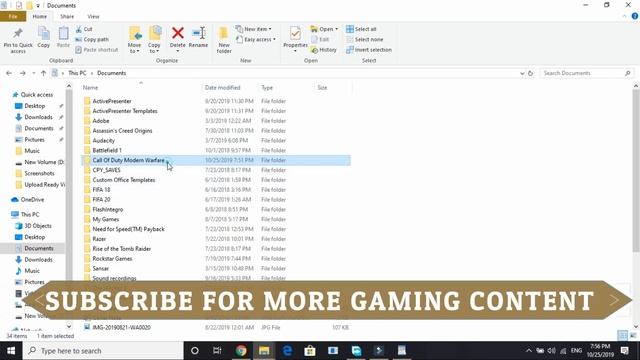Viewport: 640px width, 360px height.
Task: Click the History ribbon item
Action: (x=324, y=50)
